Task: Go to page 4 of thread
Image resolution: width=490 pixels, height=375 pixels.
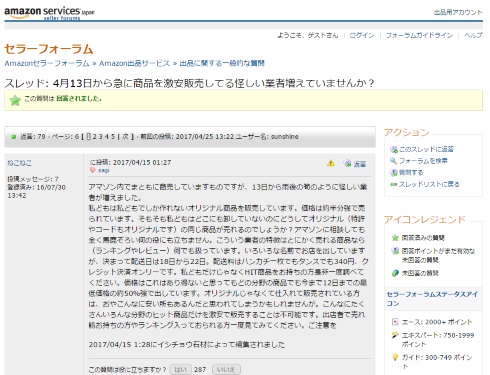Action: click(x=107, y=136)
